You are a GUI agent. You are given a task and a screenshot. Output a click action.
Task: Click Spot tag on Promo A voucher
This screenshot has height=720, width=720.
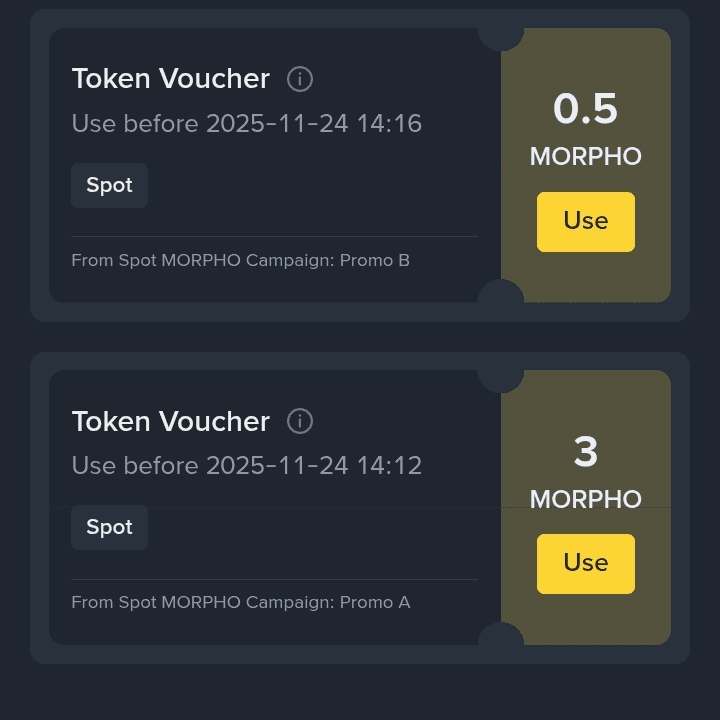(x=109, y=527)
